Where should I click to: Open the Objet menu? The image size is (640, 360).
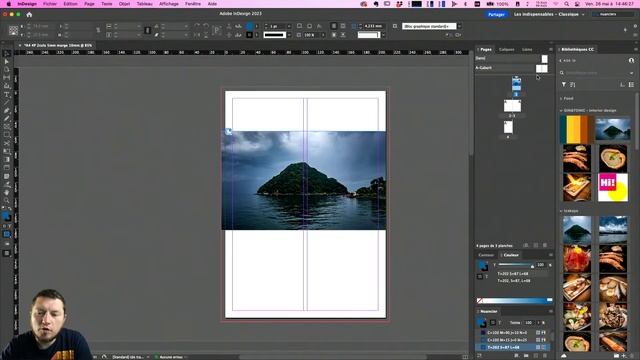(x=124, y=4)
